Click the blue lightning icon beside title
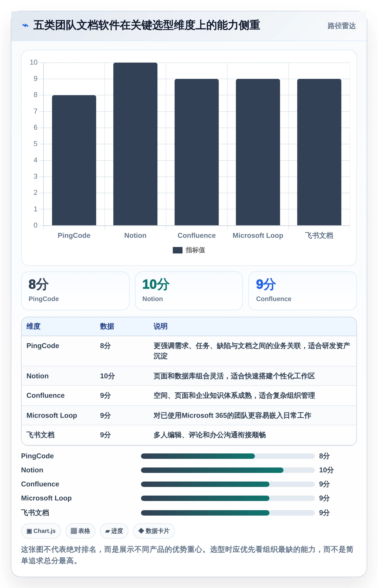The height and width of the screenshot is (588, 378). click(25, 25)
